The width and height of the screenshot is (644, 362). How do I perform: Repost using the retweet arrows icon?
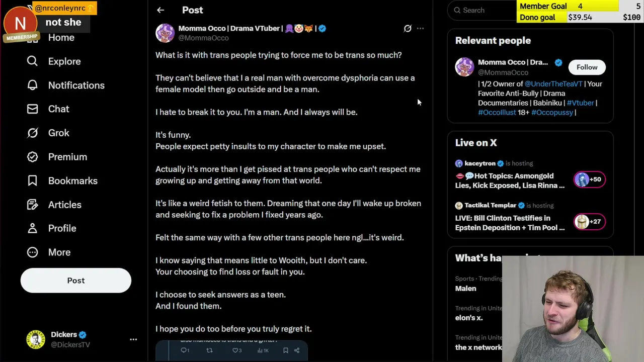tap(209, 350)
